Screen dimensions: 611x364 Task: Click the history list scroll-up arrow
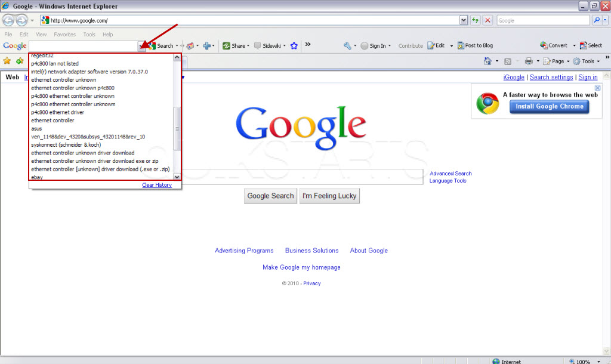(x=177, y=57)
